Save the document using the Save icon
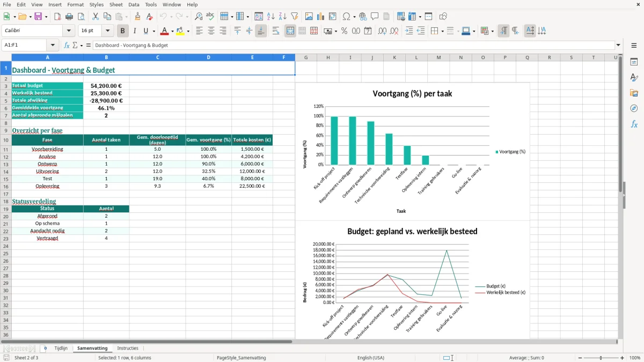The height and width of the screenshot is (362, 644). pyautogui.click(x=38, y=17)
